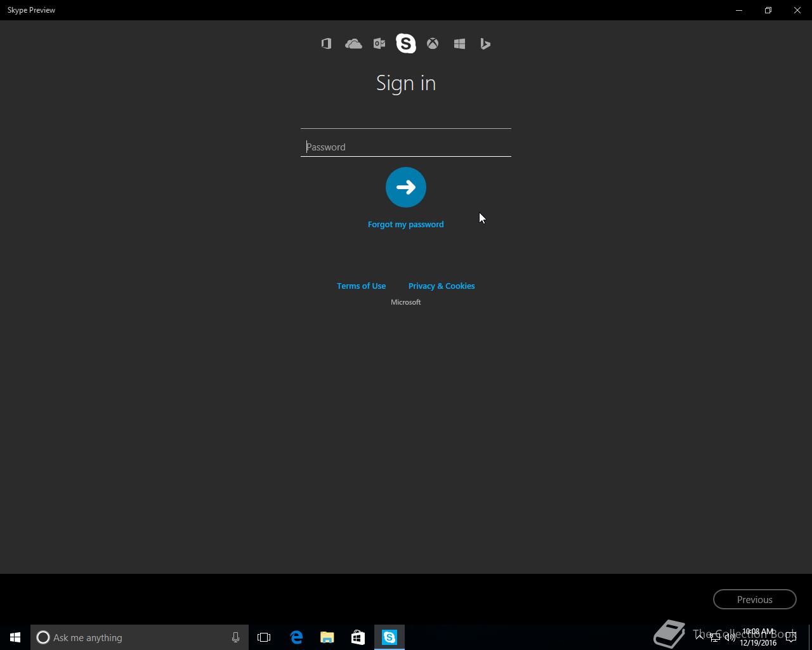Open the Privacy & Cookies link
Viewport: 812px width, 650px height.
click(442, 286)
